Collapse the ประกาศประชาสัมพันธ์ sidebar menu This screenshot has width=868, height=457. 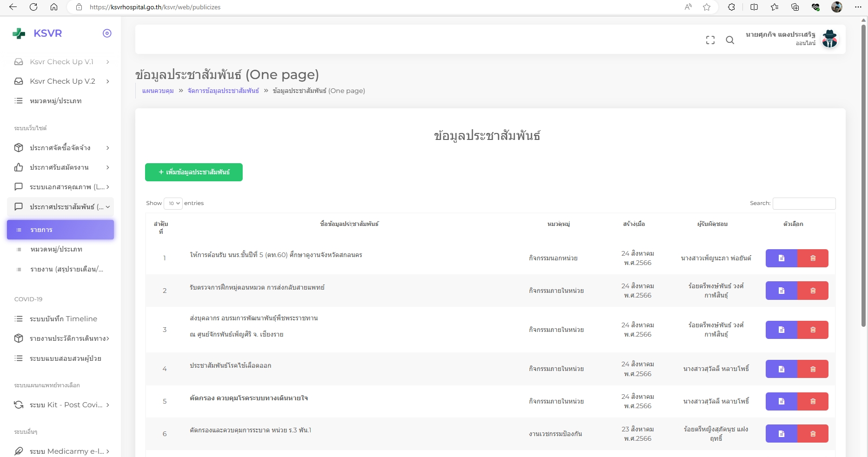click(62, 207)
